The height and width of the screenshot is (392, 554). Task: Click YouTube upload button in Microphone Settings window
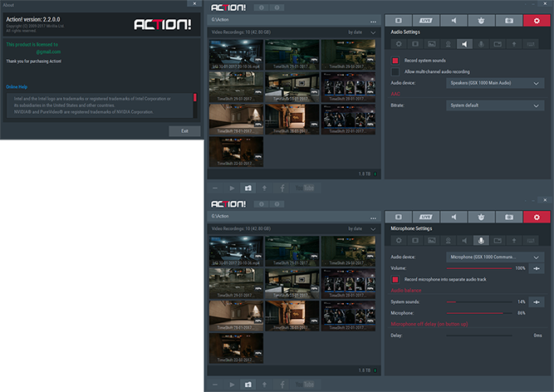pos(305,385)
